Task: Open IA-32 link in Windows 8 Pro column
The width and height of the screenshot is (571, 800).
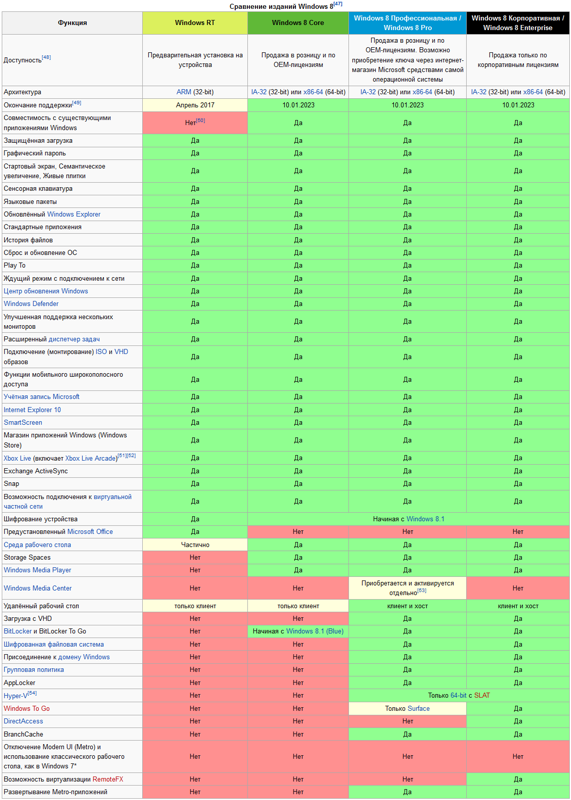Action: point(368,92)
